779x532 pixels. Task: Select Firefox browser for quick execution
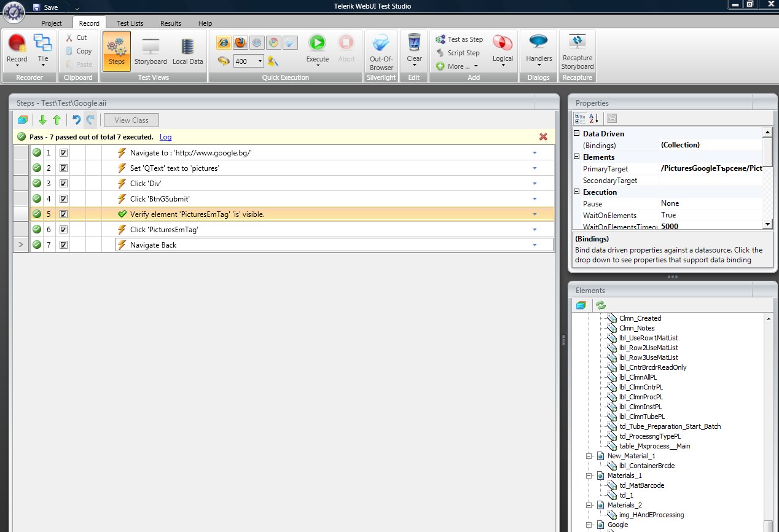[240, 42]
